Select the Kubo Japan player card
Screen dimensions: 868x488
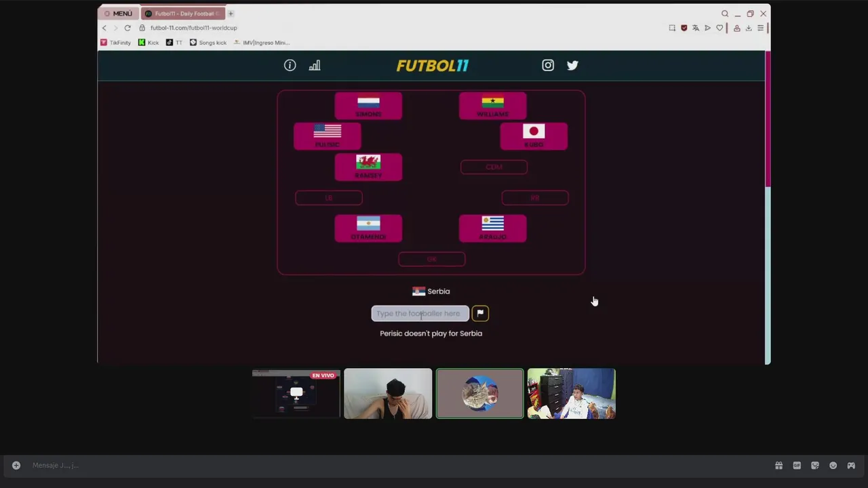(x=534, y=136)
